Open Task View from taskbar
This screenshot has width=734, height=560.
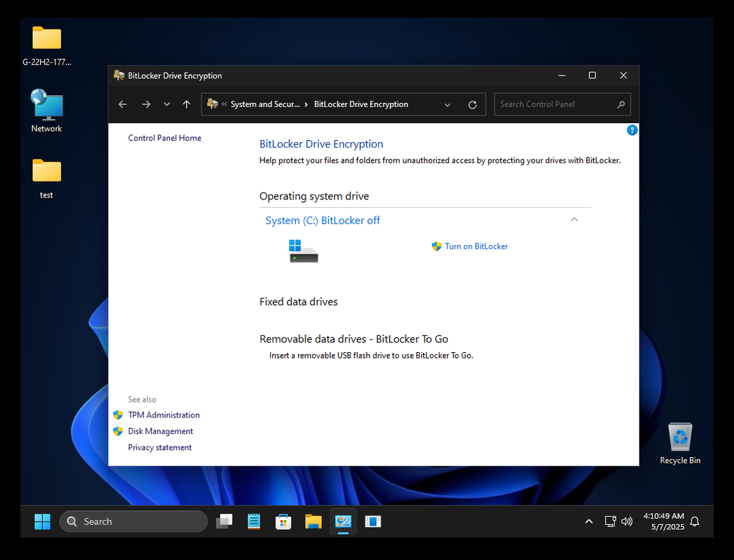coord(224,521)
